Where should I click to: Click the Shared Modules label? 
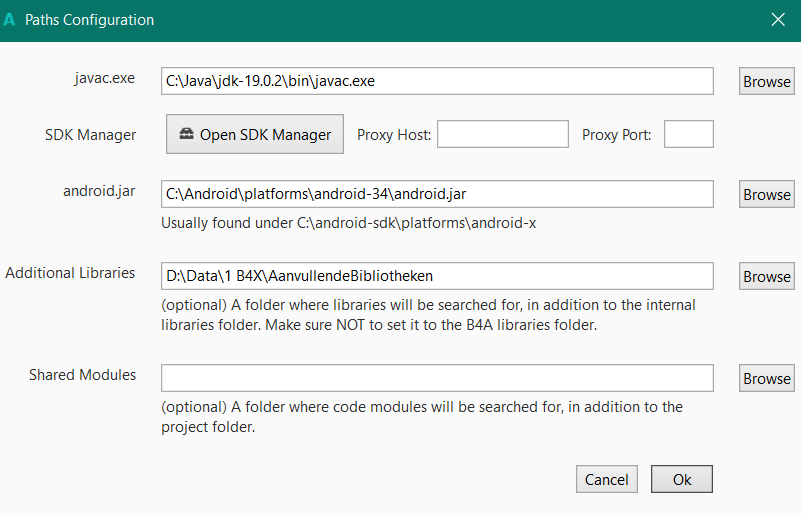[82, 375]
